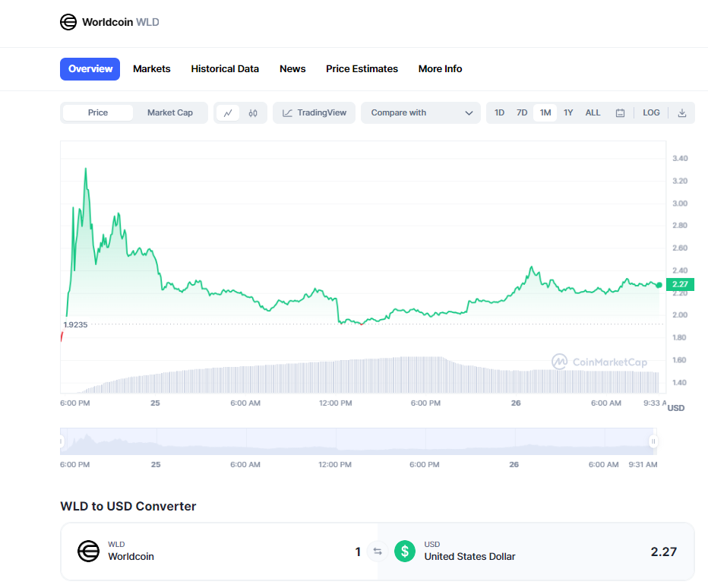The width and height of the screenshot is (708, 588).
Task: Click the Worldcoin WLD title text
Action: 121,22
